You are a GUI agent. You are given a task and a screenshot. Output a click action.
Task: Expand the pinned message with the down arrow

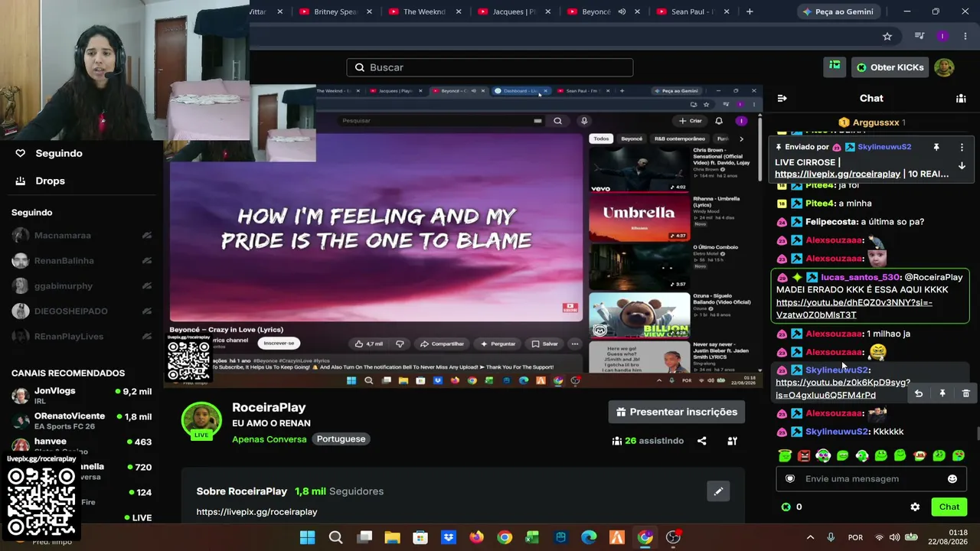(962, 165)
